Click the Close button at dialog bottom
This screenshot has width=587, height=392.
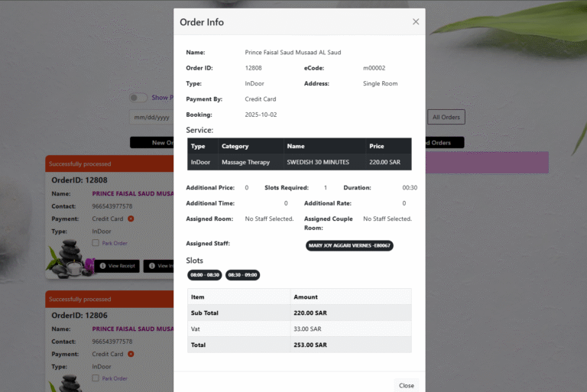[x=406, y=385]
